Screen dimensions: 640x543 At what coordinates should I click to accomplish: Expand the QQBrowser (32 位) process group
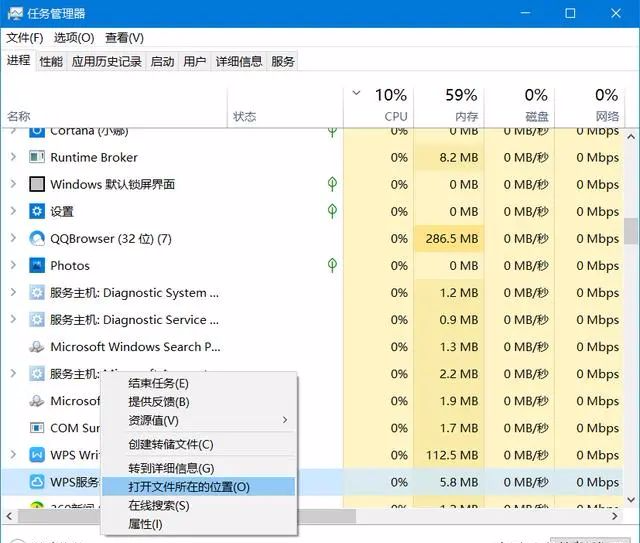pos(13,238)
